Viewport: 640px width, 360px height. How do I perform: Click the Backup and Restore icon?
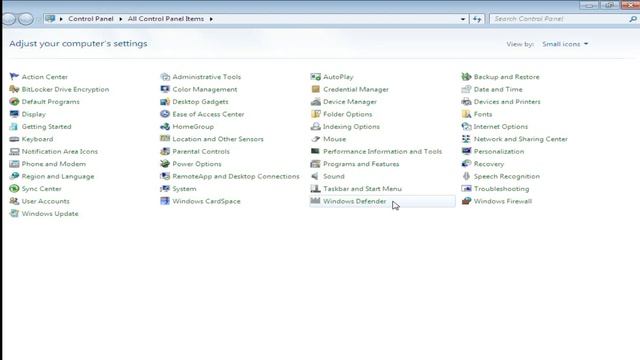tap(466, 77)
